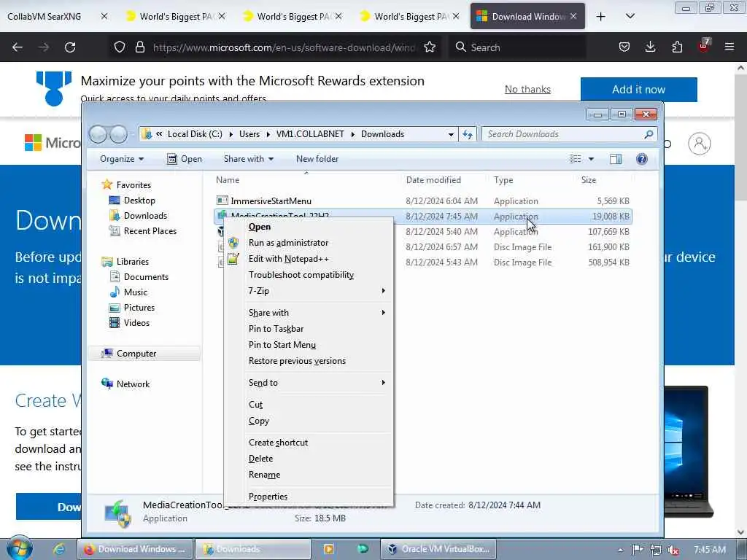Screen dimensions: 747x560
Task: Click the network tray icon
Action: point(656,550)
